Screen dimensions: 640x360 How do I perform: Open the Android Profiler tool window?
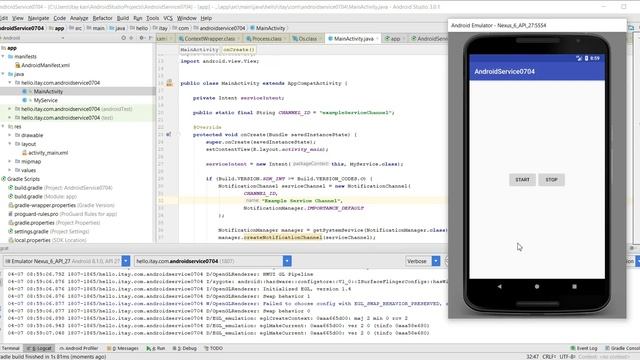[78, 348]
